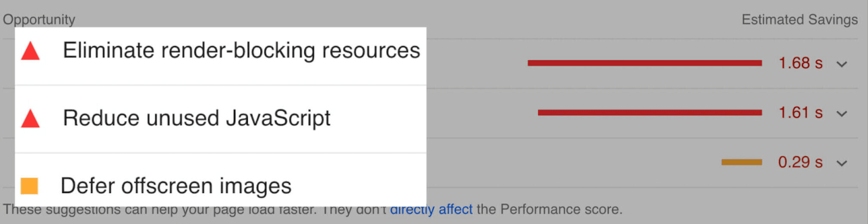Open the Eliminate render-blocking resources audit

click(241, 50)
